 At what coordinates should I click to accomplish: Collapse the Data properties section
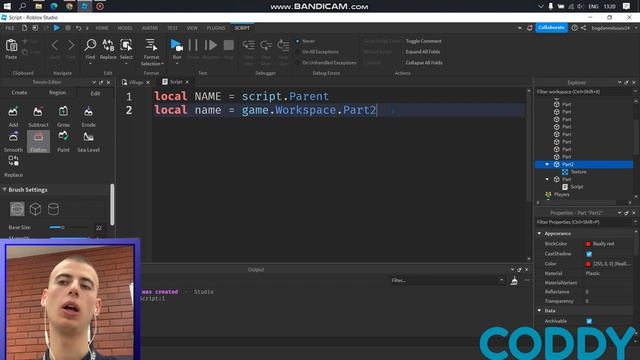pyautogui.click(x=540, y=311)
